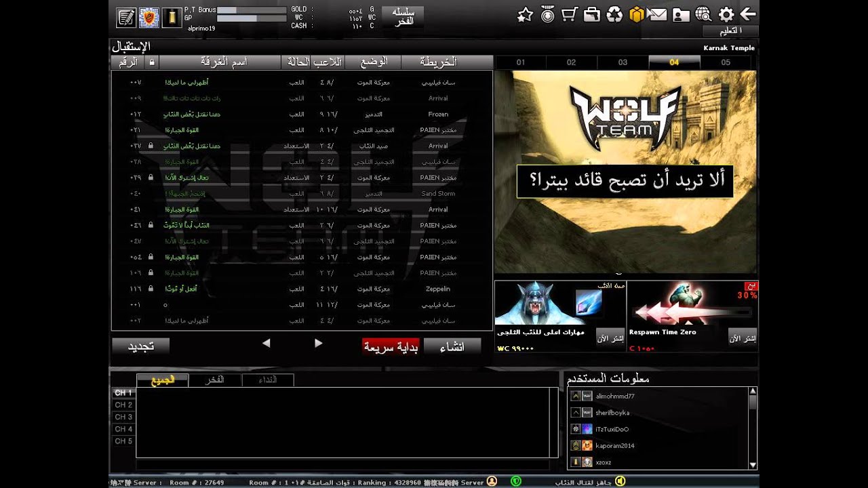Viewport: 868px width, 488px height.
Task: Click user list scroll up arrow
Action: [753, 391]
